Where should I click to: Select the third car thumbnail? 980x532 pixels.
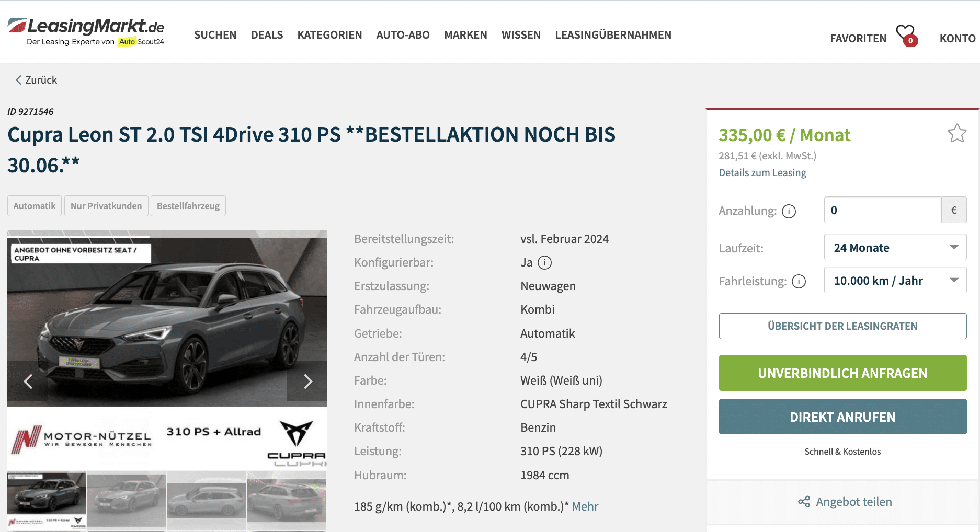[207, 500]
